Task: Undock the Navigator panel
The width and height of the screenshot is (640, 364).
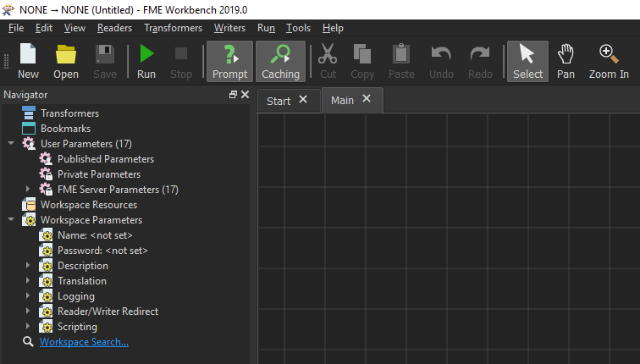Action: click(233, 95)
